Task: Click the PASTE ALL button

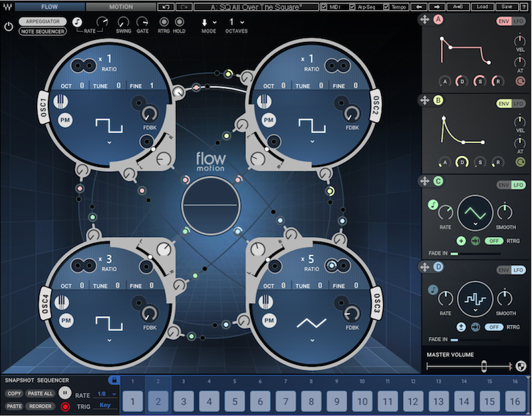Action: (40, 393)
